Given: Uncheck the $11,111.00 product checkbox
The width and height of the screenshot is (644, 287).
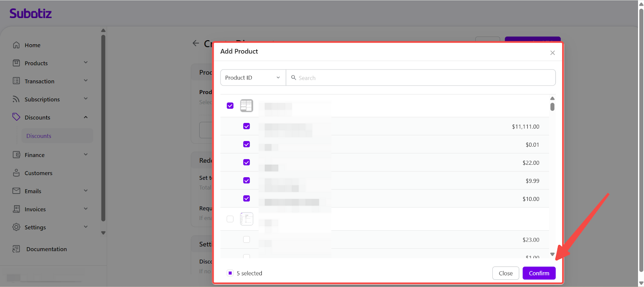Looking at the screenshot, I should click(246, 126).
